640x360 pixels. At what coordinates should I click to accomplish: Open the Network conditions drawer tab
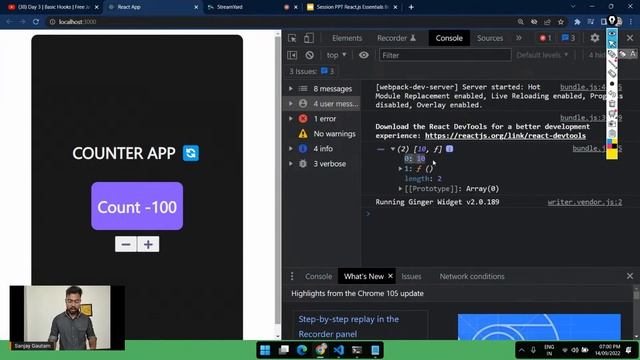(472, 276)
